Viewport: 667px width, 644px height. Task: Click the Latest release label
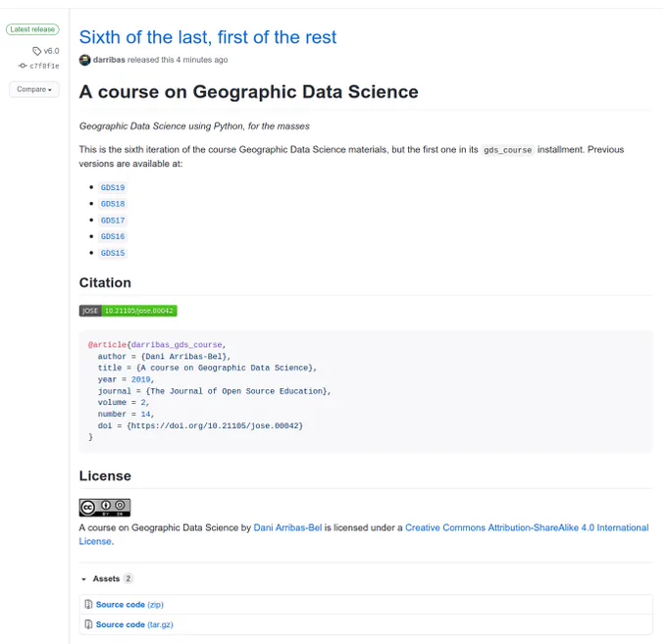tap(32, 29)
